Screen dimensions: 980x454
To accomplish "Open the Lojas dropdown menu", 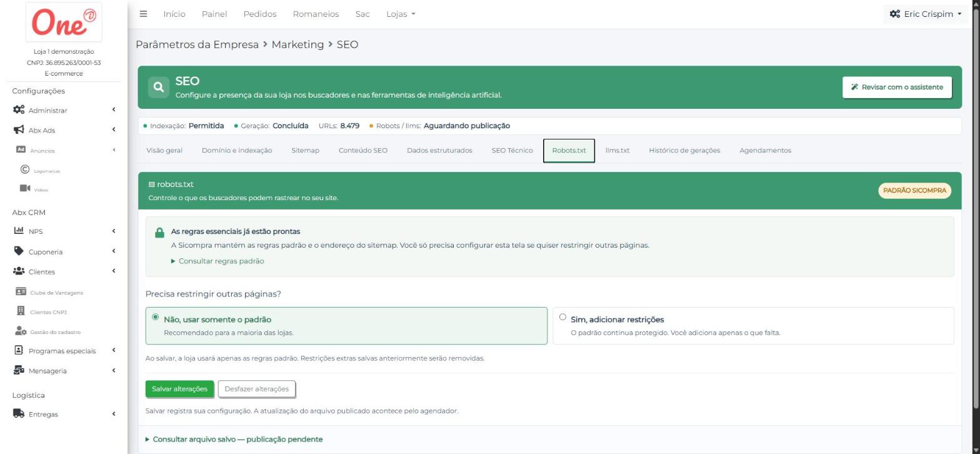I will [x=401, y=14].
